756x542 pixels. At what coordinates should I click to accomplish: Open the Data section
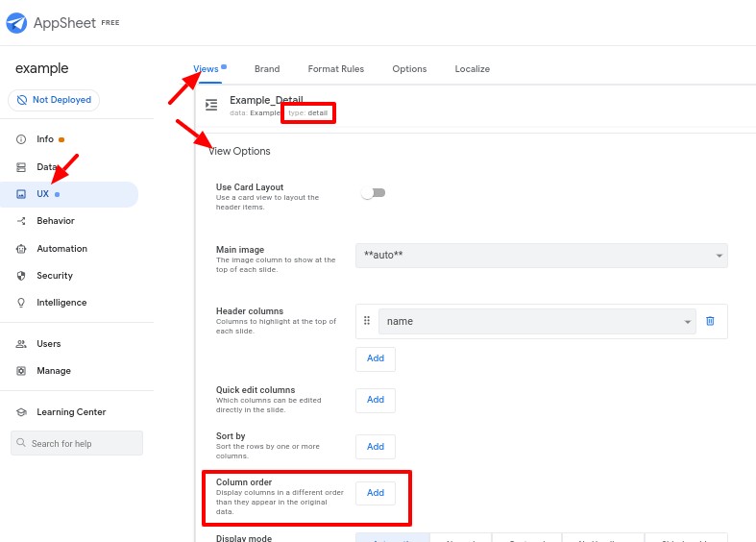tap(47, 167)
